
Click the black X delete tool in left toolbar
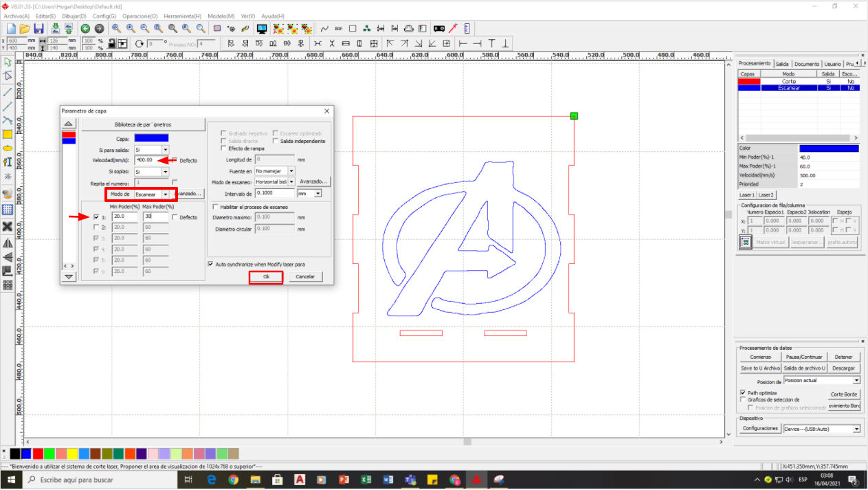click(8, 226)
